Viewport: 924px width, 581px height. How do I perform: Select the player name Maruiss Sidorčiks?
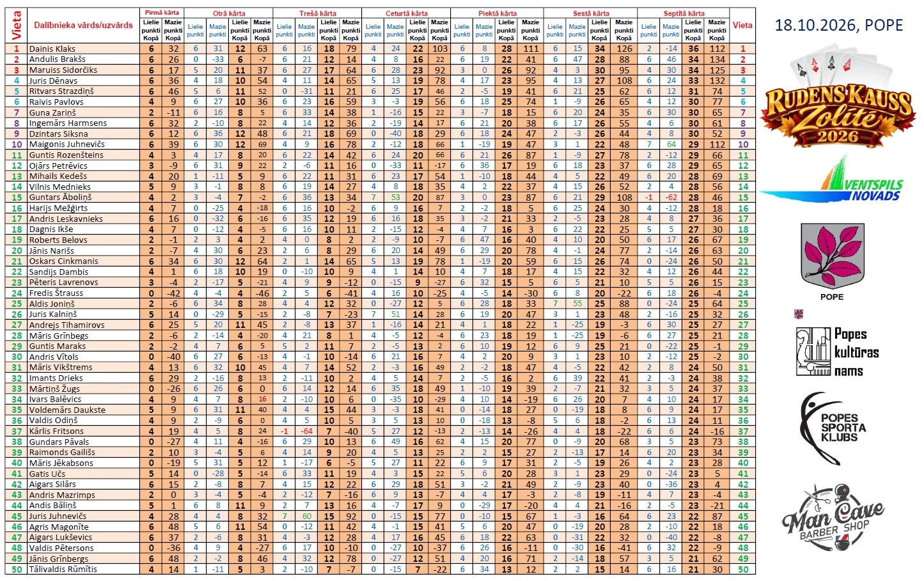[x=63, y=70]
